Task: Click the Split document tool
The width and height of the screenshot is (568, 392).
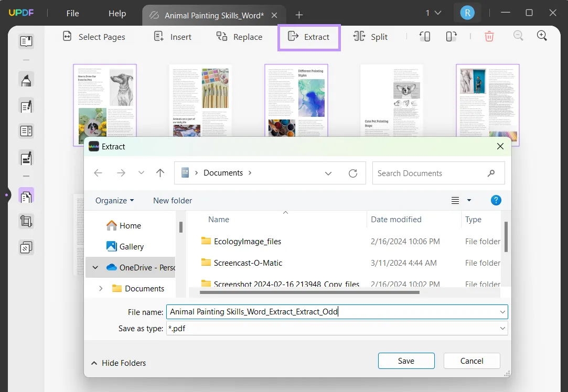Action: (370, 37)
